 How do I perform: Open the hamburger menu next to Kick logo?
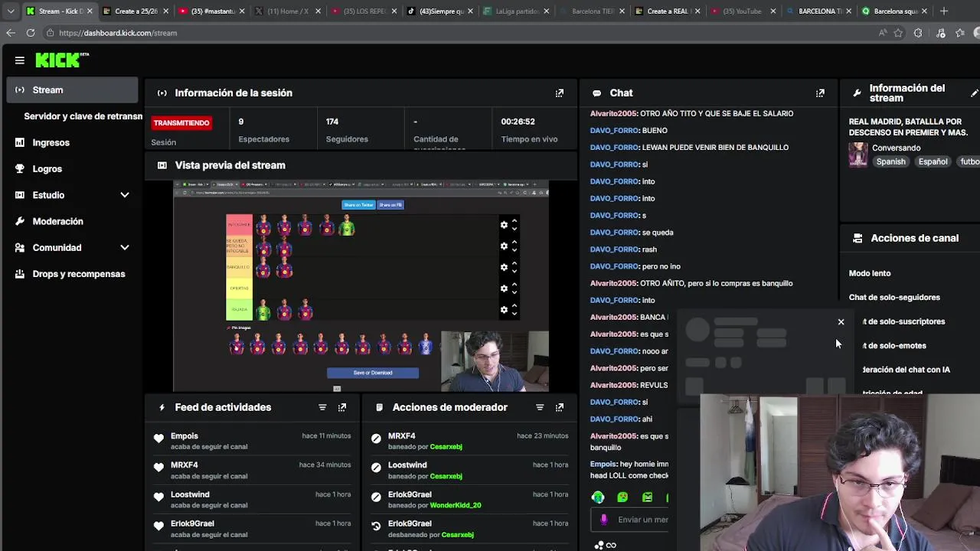tap(19, 60)
